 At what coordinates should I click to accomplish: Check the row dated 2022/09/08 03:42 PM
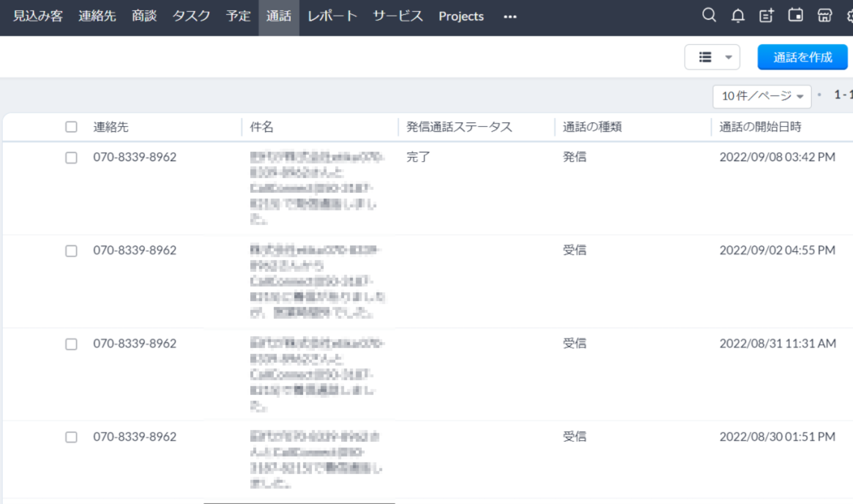click(71, 158)
